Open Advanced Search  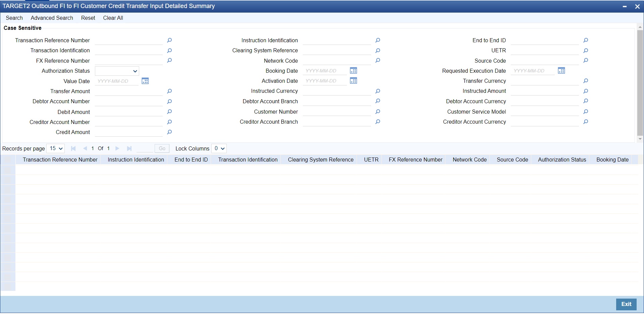52,18
